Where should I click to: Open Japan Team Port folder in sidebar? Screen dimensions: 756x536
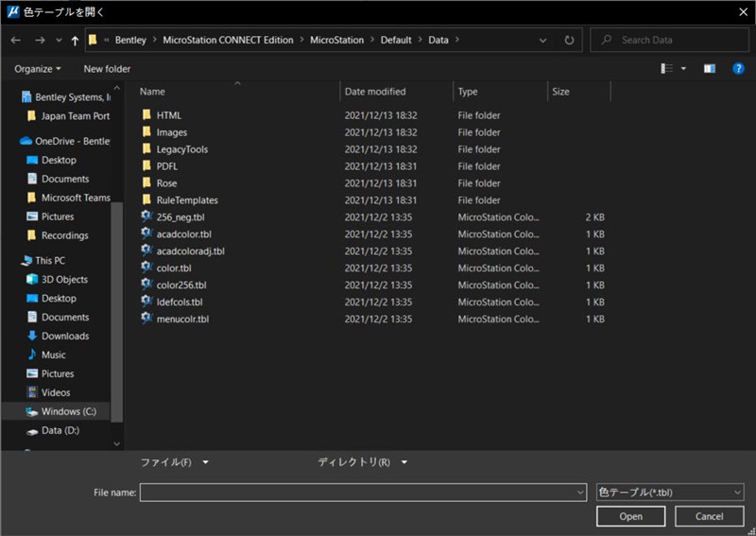click(68, 116)
